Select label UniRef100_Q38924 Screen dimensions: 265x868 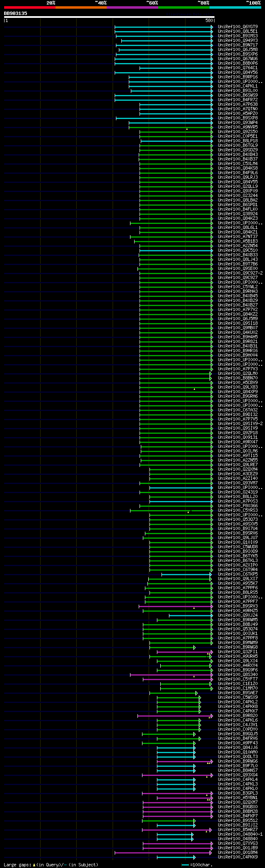tap(238, 214)
